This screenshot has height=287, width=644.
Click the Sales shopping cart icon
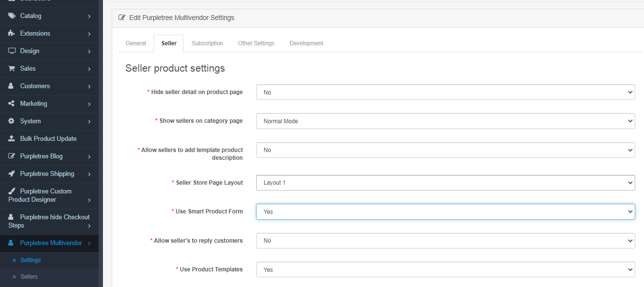click(12, 69)
